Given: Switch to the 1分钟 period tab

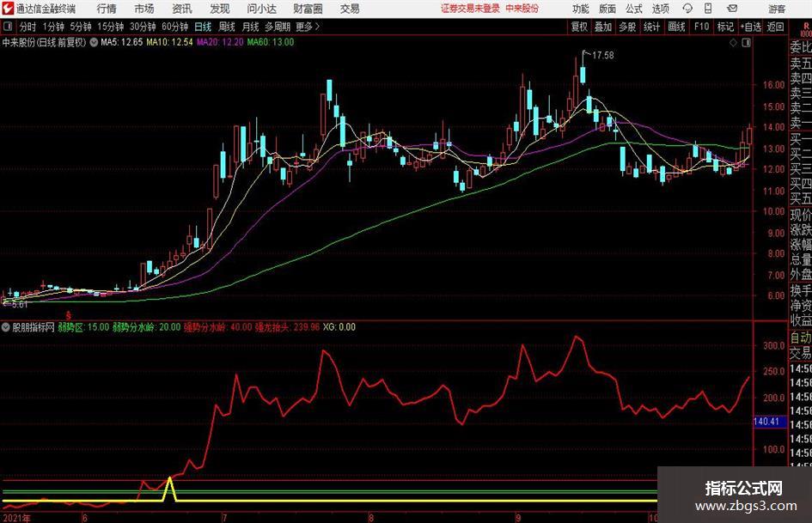Looking at the screenshot, I should coord(52,27).
